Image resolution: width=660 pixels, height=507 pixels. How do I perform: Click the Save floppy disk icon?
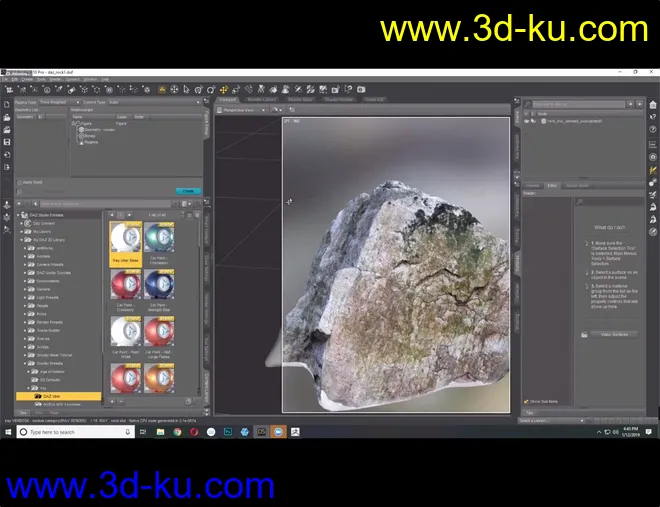[7, 142]
